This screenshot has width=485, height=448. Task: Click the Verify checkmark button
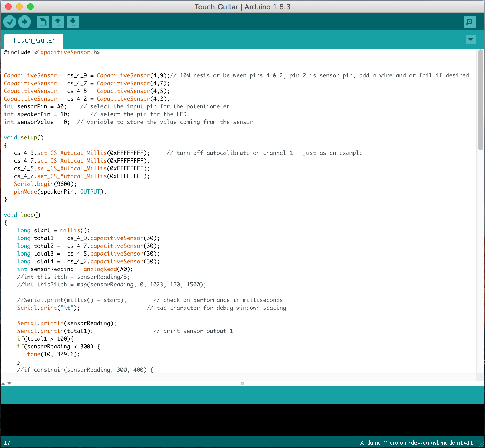(x=10, y=22)
